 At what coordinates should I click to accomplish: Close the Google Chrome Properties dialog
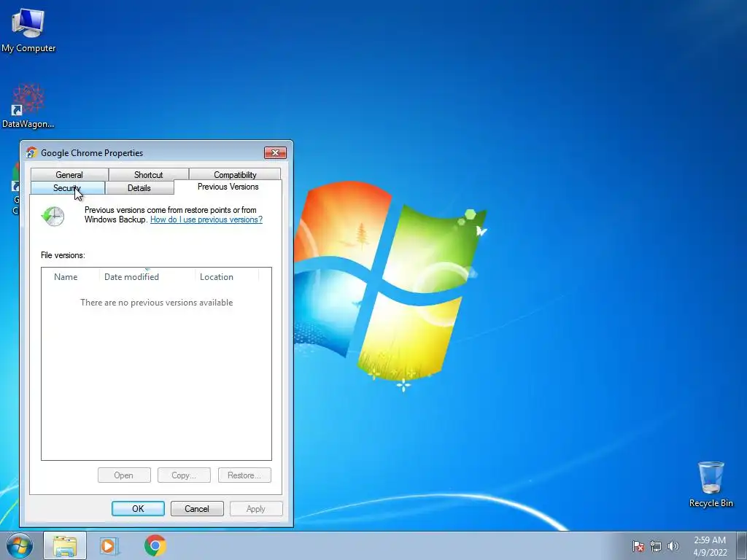point(275,153)
